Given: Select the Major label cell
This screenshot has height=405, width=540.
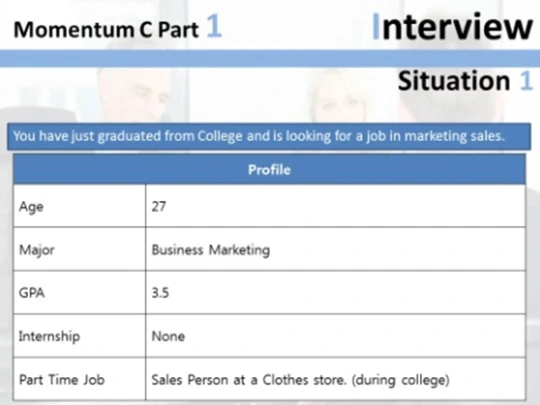Looking at the screenshot, I should 80,249.
